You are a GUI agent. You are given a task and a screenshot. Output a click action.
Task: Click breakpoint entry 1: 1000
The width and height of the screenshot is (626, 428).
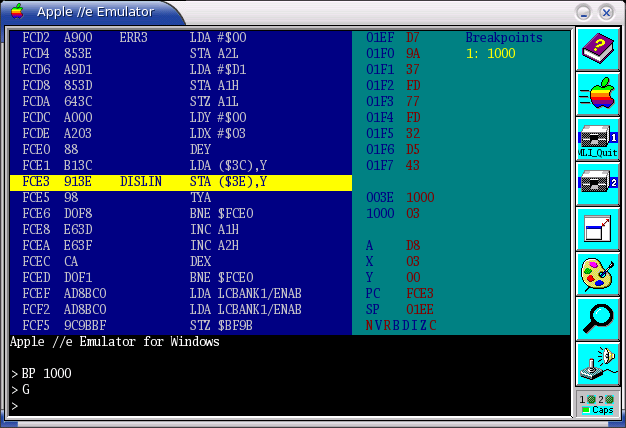(491, 54)
